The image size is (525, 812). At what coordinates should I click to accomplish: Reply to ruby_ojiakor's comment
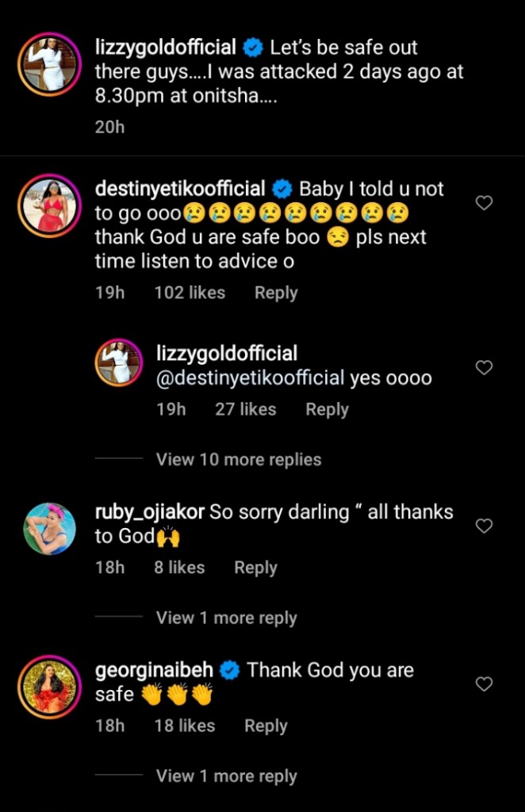coord(255,568)
